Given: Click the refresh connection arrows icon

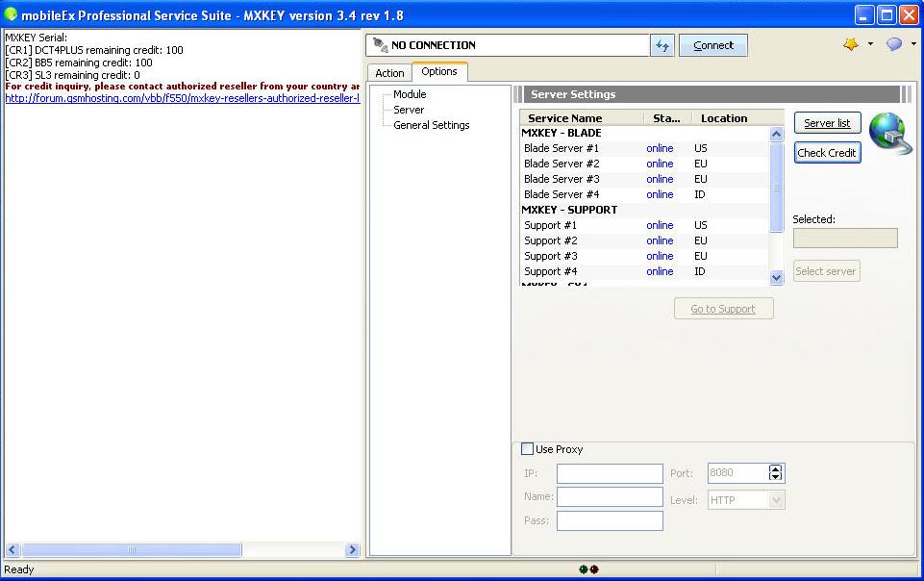Looking at the screenshot, I should (662, 45).
